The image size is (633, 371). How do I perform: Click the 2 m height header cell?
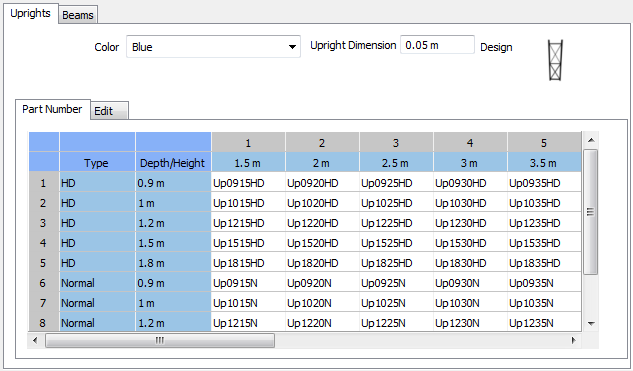coord(322,162)
